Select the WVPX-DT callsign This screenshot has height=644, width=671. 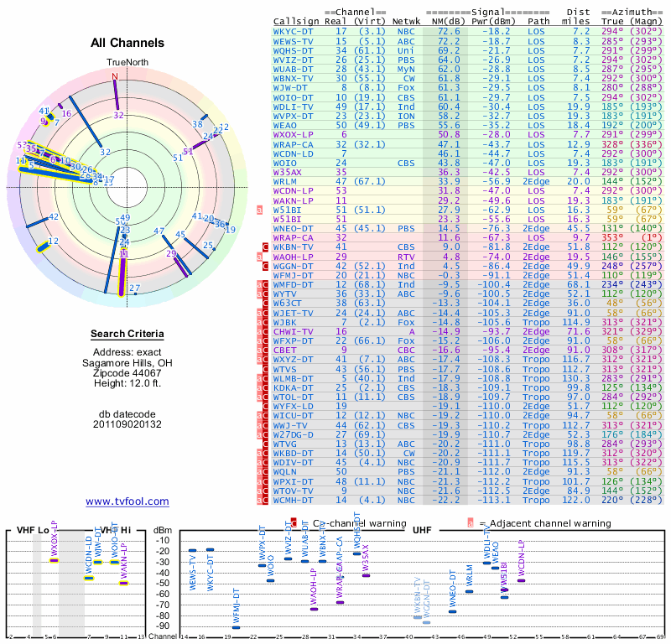point(293,117)
